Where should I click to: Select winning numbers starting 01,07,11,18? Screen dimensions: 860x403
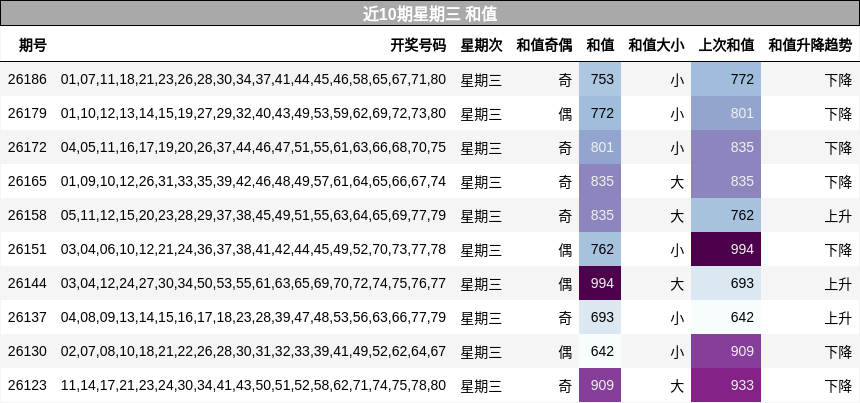point(253,80)
